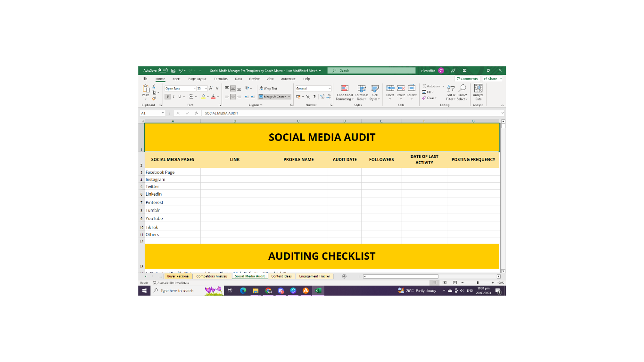644x362 pixels.
Task: Open Format as Table gallery
Action: 362,92
